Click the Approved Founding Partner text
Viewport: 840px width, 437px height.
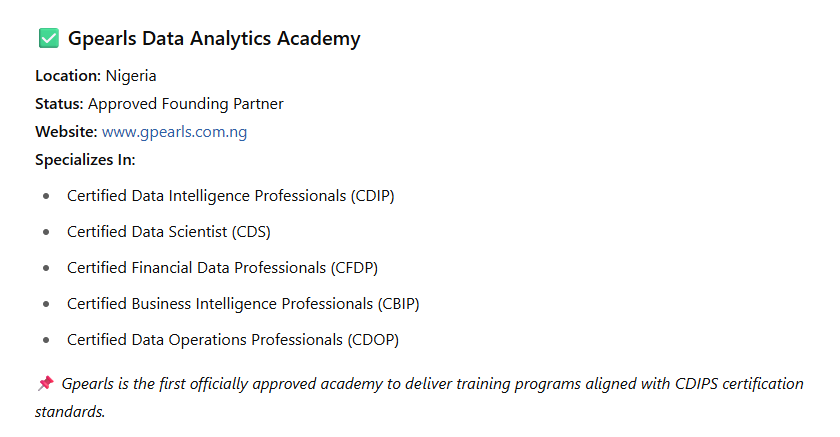[x=186, y=104]
